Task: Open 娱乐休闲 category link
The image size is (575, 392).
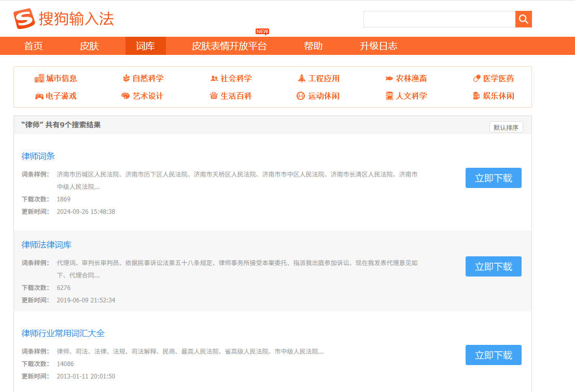Action: pyautogui.click(x=498, y=96)
